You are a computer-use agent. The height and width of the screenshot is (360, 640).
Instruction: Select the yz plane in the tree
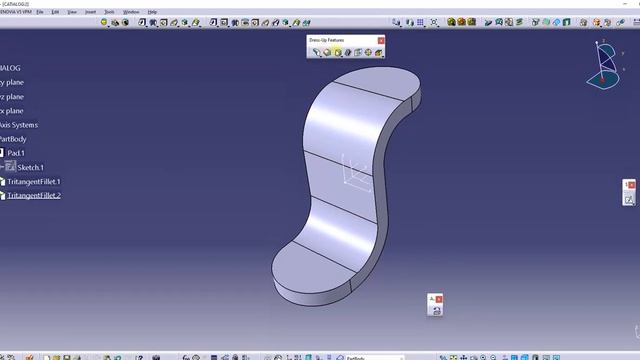(12, 97)
